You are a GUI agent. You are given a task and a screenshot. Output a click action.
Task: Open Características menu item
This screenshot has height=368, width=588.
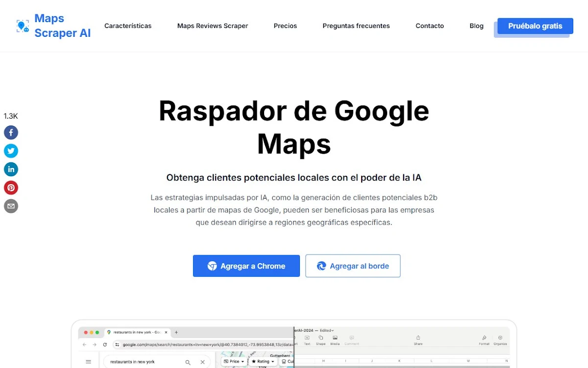[128, 26]
